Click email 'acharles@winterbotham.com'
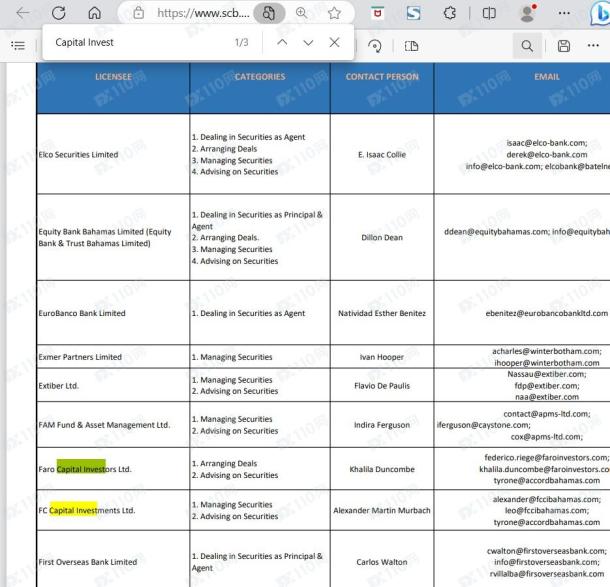The height and width of the screenshot is (587, 610). pos(547,351)
